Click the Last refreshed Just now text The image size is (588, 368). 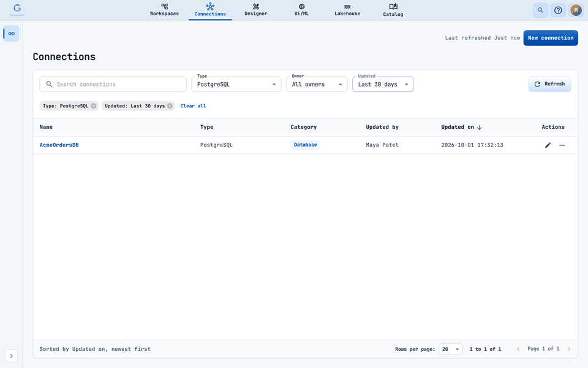pos(482,38)
